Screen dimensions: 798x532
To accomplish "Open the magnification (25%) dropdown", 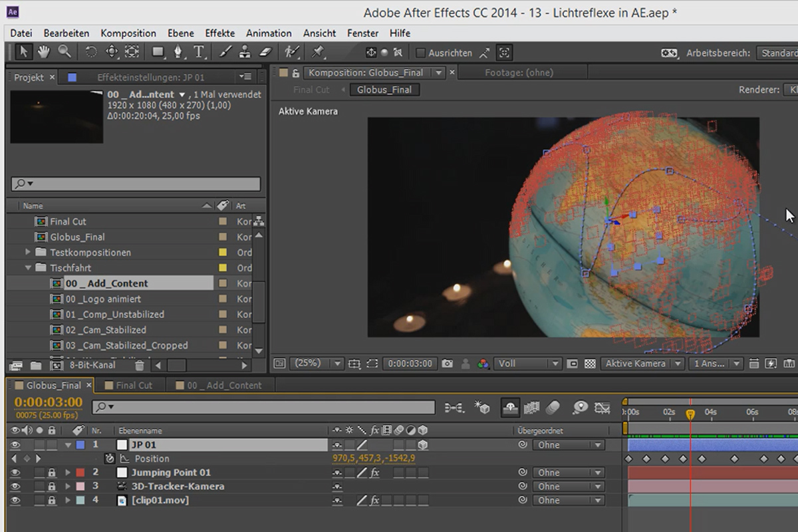I will pyautogui.click(x=317, y=364).
